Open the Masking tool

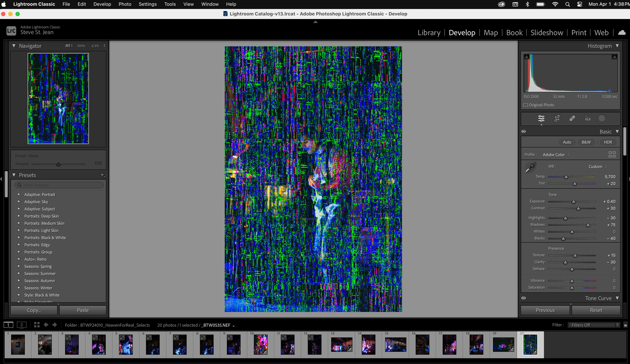tap(602, 118)
